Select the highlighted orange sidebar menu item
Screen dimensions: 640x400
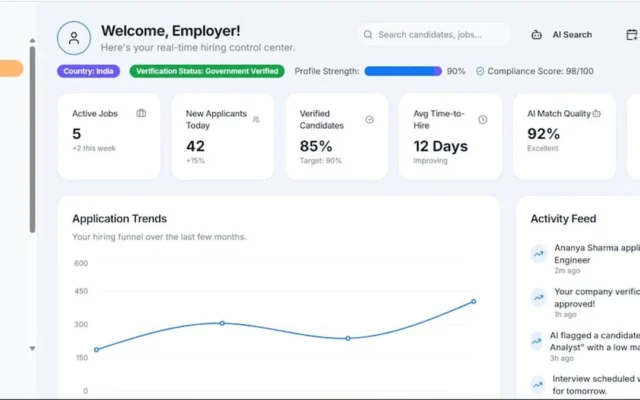tap(11, 68)
